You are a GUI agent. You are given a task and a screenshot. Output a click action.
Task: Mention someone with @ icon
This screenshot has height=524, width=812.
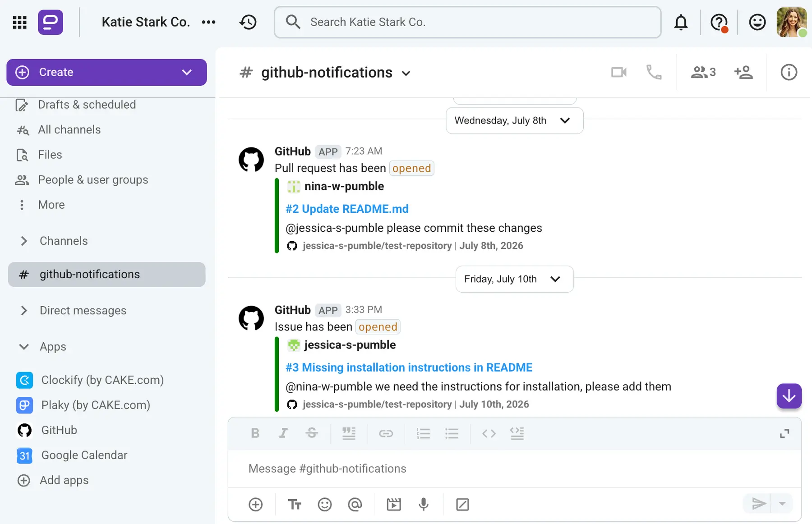[x=355, y=504]
